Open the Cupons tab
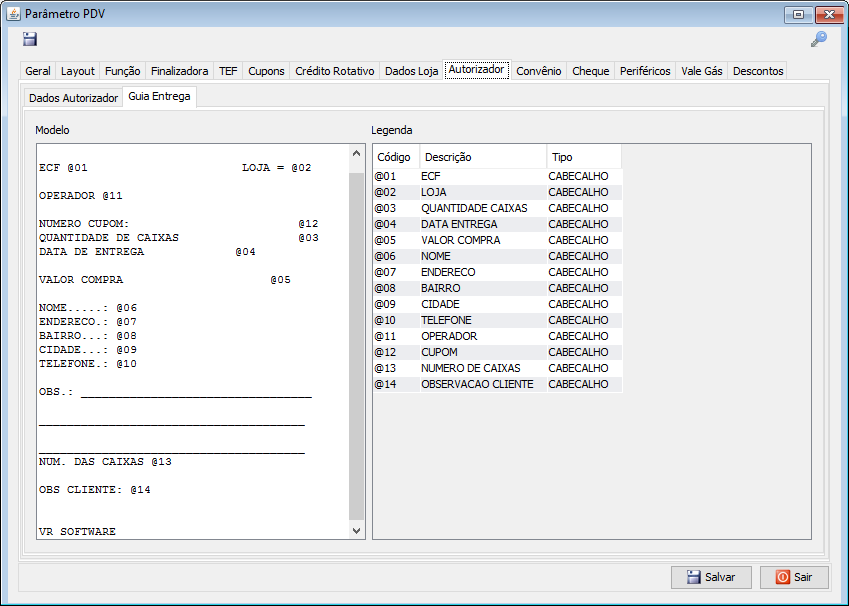Image resolution: width=849 pixels, height=606 pixels. click(266, 71)
